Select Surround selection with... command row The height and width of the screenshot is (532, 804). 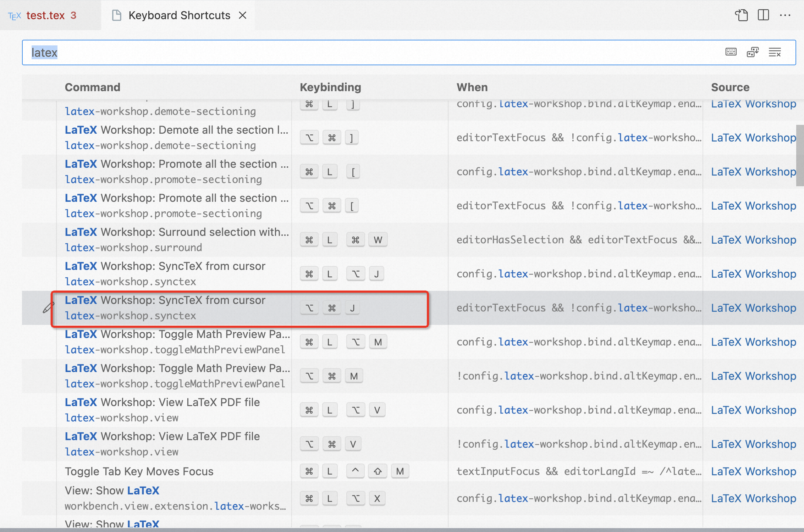(x=413, y=240)
